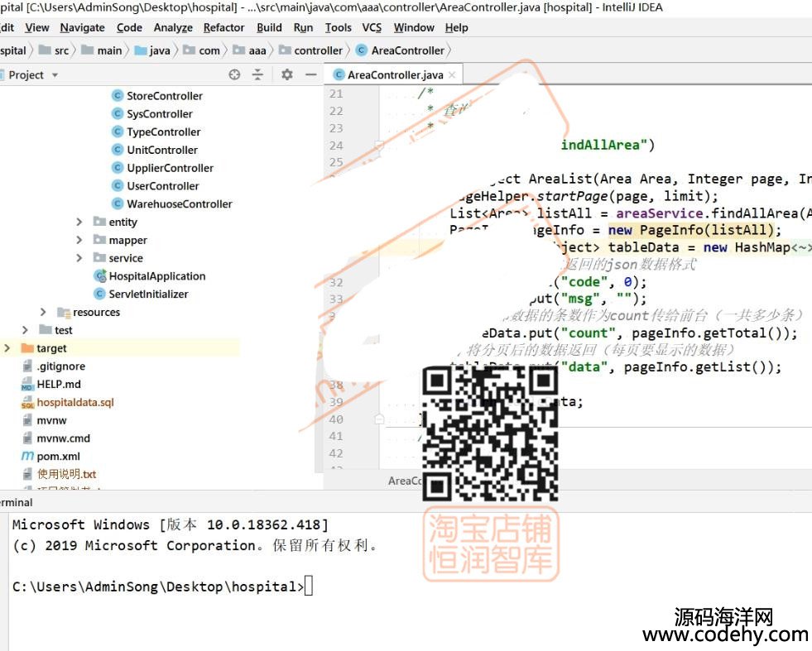Click the java breadcrumb
The image size is (812, 651).
tap(153, 50)
